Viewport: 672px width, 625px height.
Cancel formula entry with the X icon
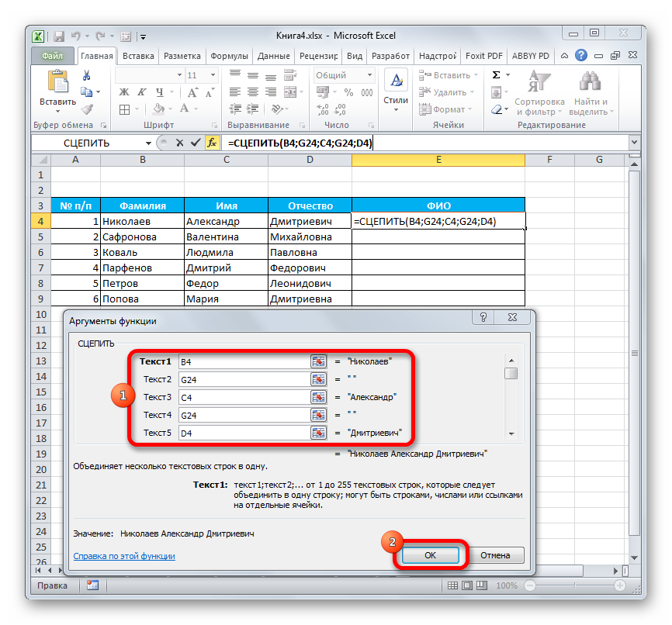pyautogui.click(x=180, y=143)
